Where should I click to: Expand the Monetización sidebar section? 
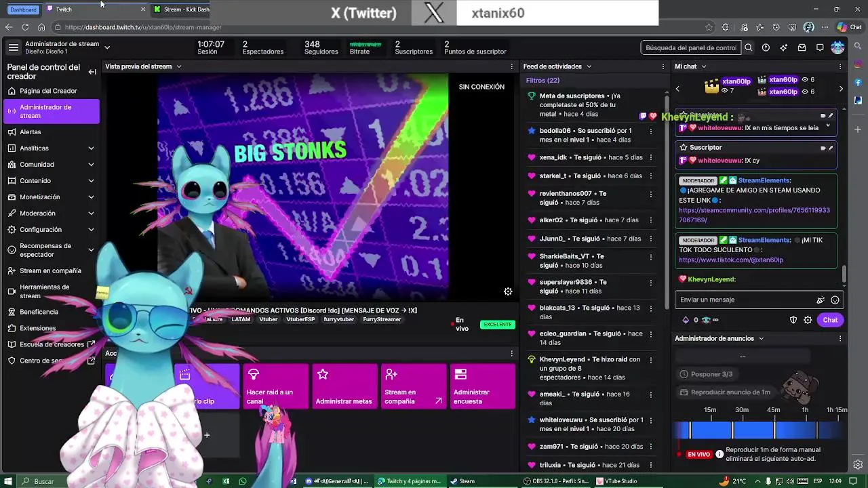[91, 197]
